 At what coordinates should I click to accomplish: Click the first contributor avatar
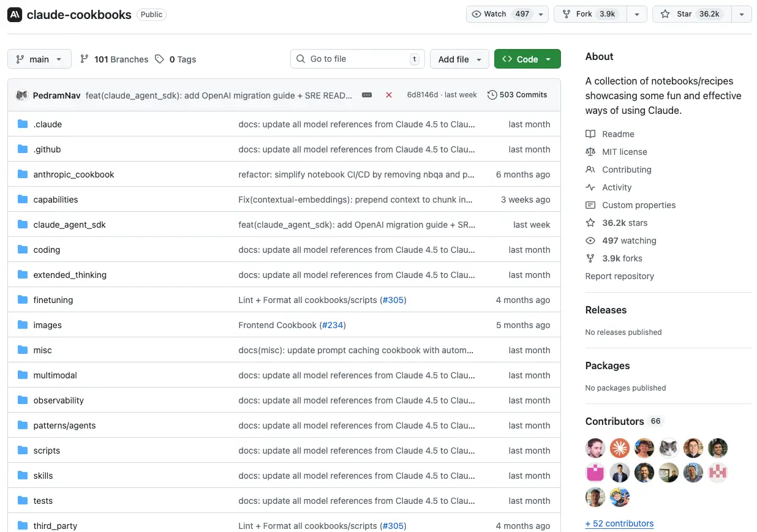tap(595, 448)
